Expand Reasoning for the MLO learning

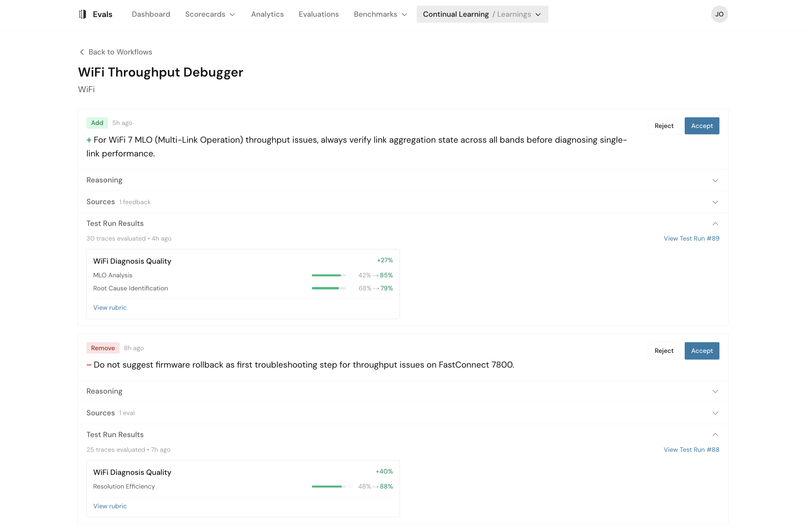coord(715,180)
